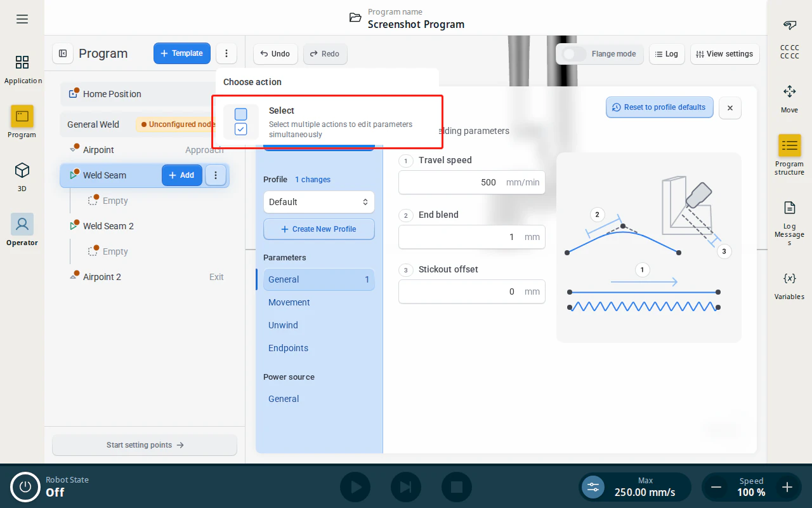Screen dimensions: 812x508
Task: Toggle Flange mode switch
Action: [574, 54]
